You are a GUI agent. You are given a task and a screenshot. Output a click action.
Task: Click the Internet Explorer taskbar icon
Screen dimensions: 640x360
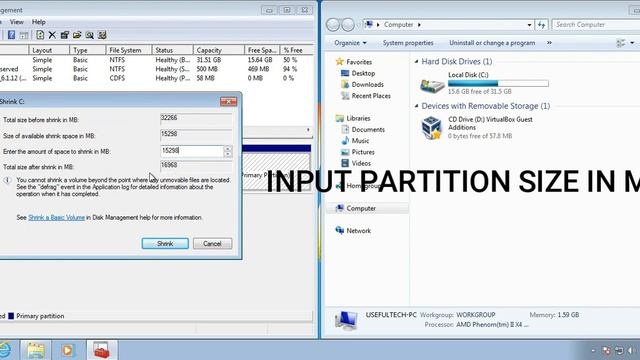tap(5, 350)
